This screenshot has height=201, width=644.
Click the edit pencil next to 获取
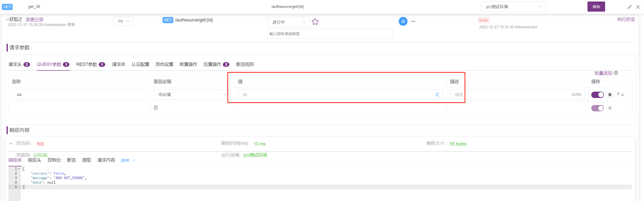point(21,19)
